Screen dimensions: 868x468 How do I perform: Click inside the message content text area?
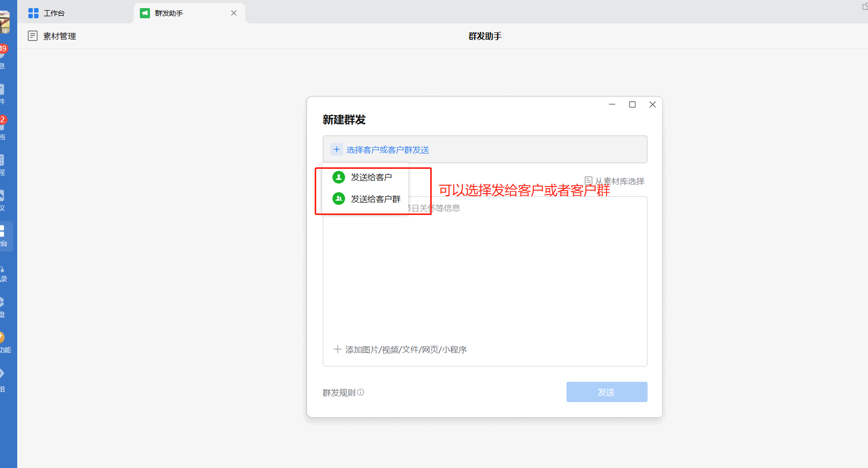(x=484, y=274)
